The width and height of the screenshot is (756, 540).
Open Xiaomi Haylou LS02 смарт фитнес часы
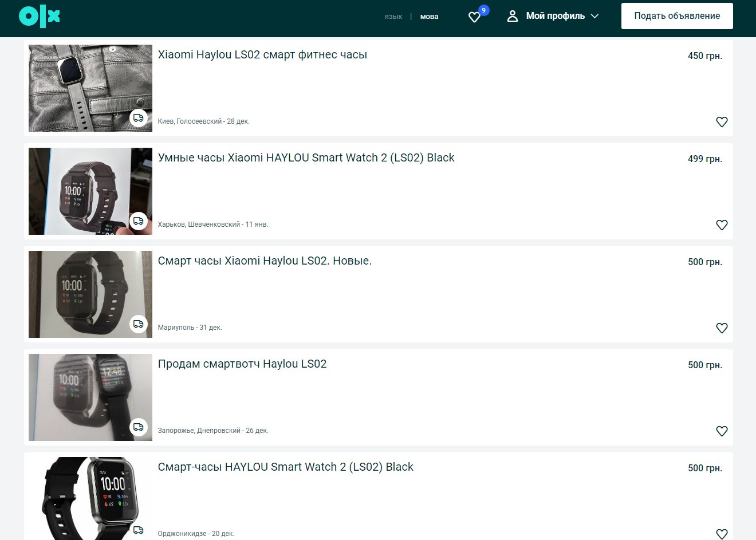[x=262, y=55]
